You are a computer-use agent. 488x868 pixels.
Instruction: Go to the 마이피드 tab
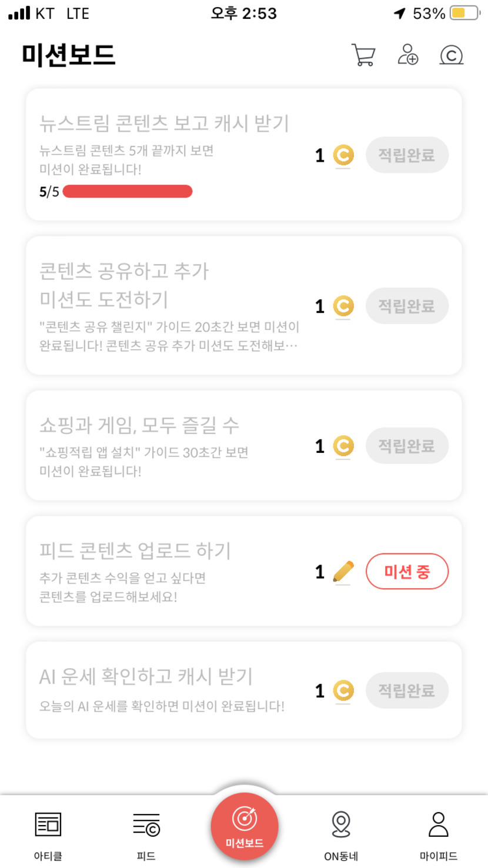439,833
